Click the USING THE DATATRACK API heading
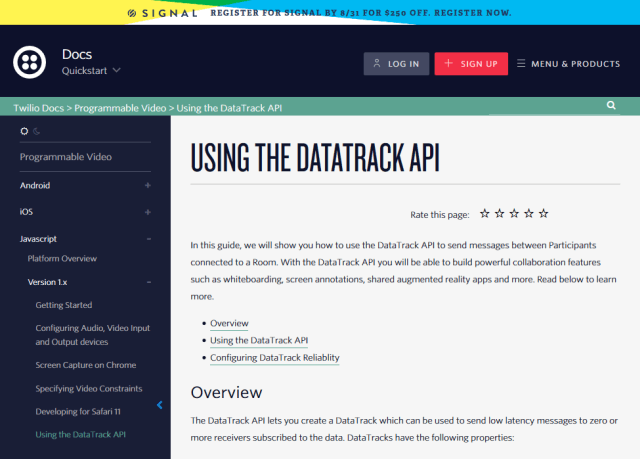Screen dimensions: 640x459 click(x=315, y=157)
